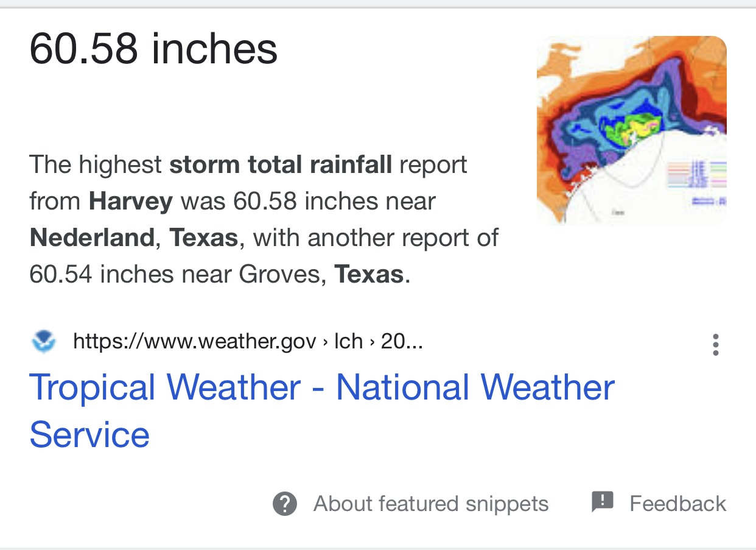The height and width of the screenshot is (550, 756).
Task: Click About featured snippets
Action: point(430,504)
